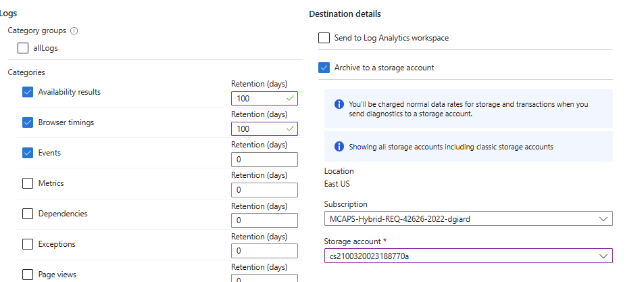Uncheck the Availability results checkbox
The image size is (644, 282).
click(28, 92)
